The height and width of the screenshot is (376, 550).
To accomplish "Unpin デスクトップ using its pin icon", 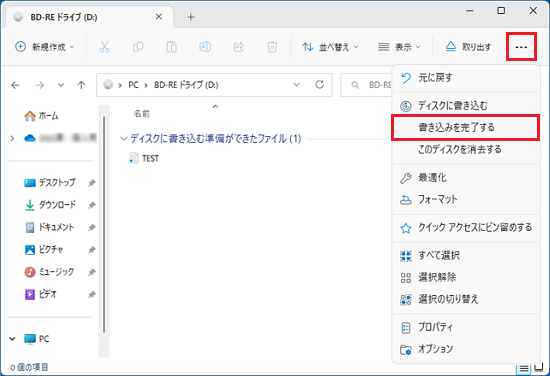I will click(x=92, y=183).
